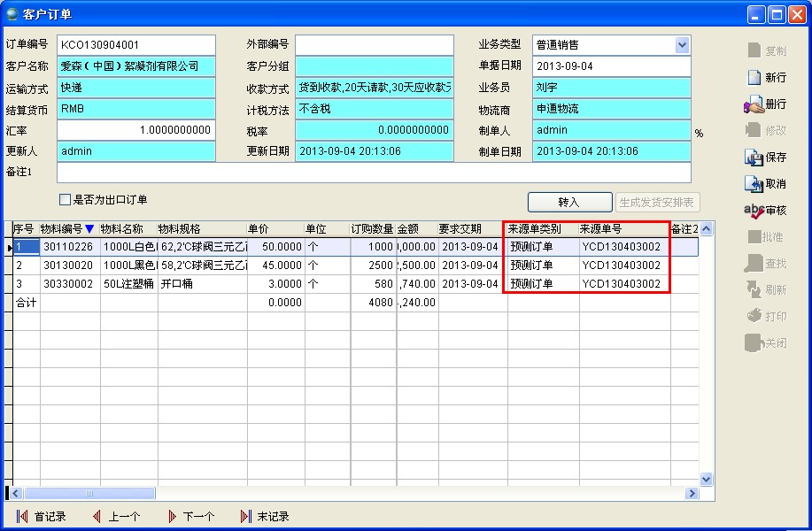Select row 2 with material 30130020
Screen dimensions: 812x531
[x=69, y=265]
